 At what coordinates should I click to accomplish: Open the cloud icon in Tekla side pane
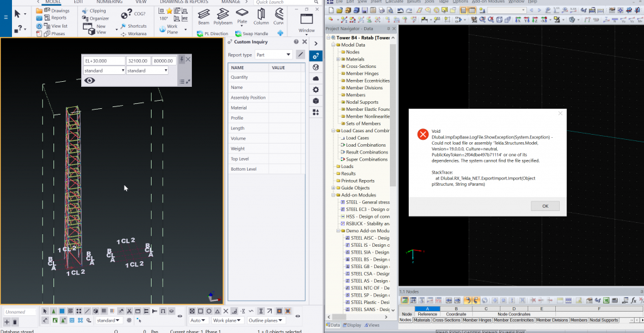coord(316,79)
